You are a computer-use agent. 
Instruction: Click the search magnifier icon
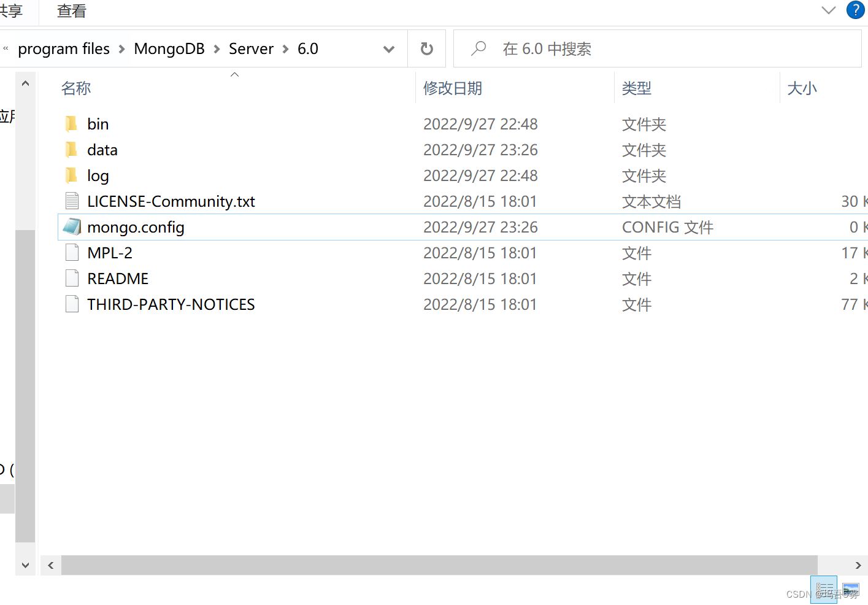478,48
